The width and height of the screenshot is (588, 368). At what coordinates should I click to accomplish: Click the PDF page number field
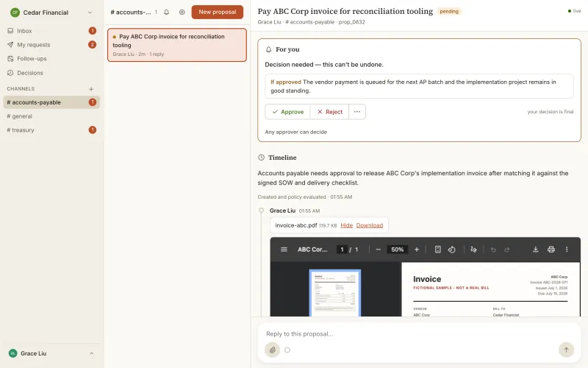[x=342, y=250]
